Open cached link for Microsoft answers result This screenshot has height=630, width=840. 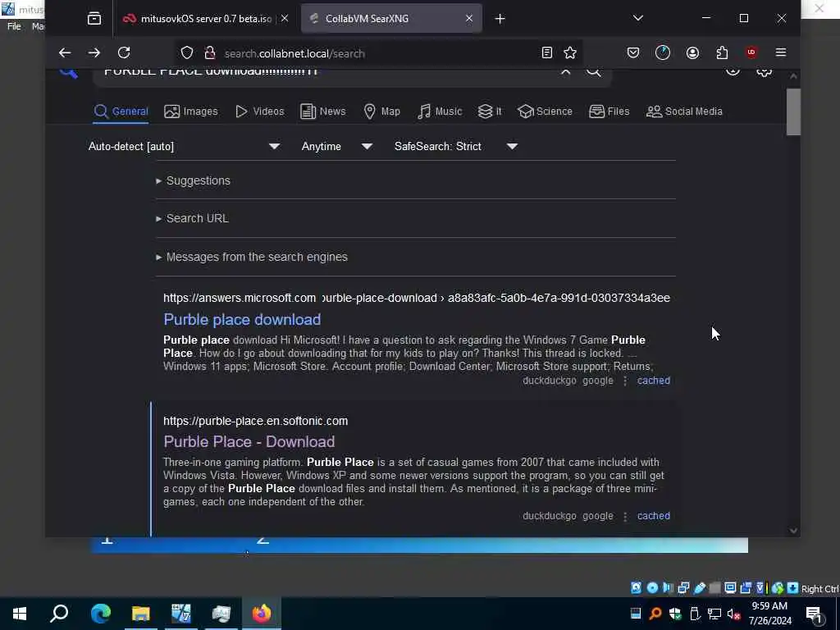point(654,381)
